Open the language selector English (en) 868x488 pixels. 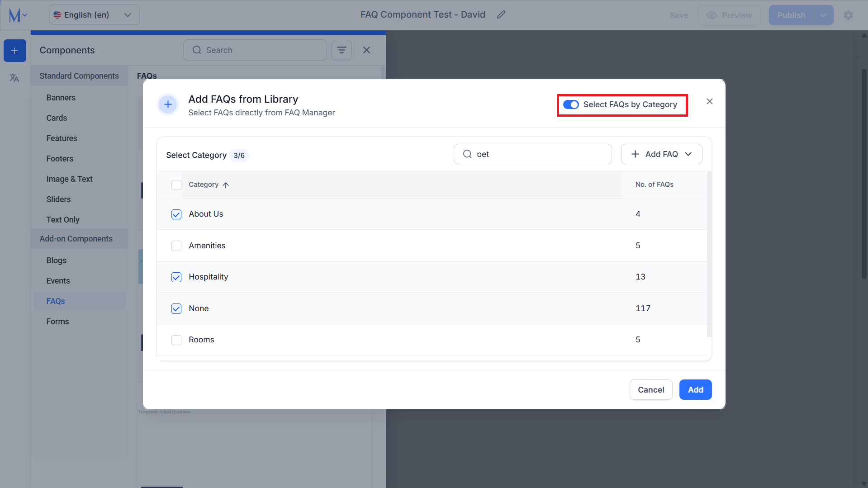coord(95,15)
